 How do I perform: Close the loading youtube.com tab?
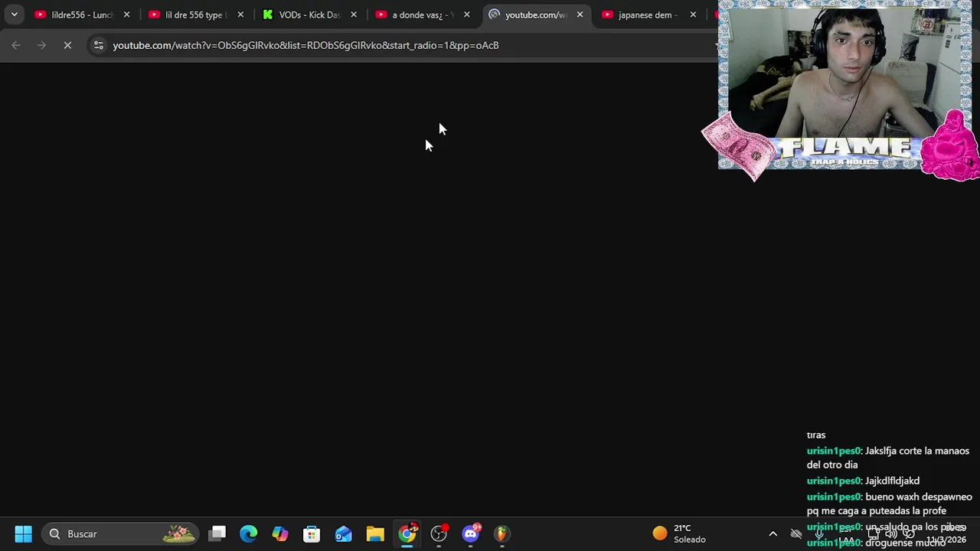[580, 15]
